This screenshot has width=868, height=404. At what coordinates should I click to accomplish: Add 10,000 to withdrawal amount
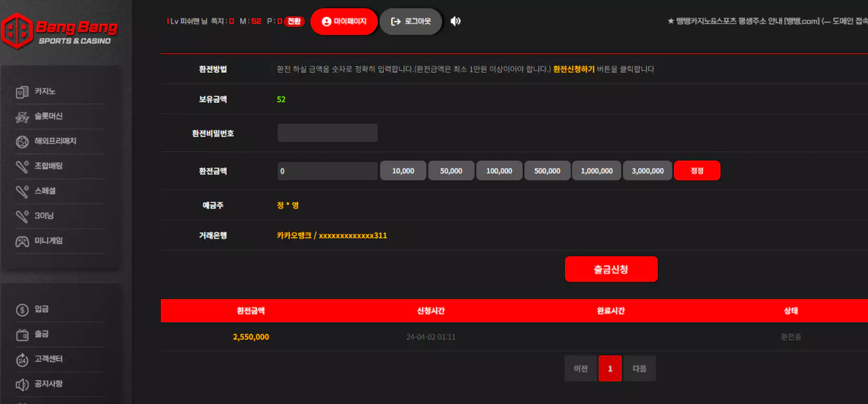click(403, 171)
